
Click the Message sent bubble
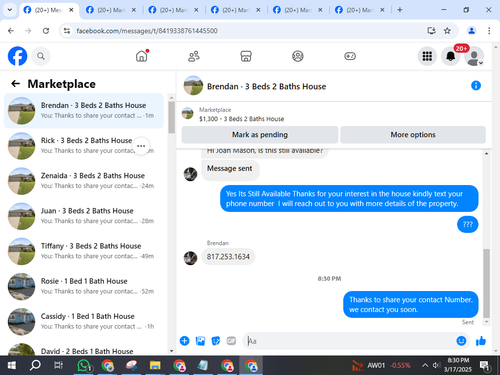pos(230,169)
